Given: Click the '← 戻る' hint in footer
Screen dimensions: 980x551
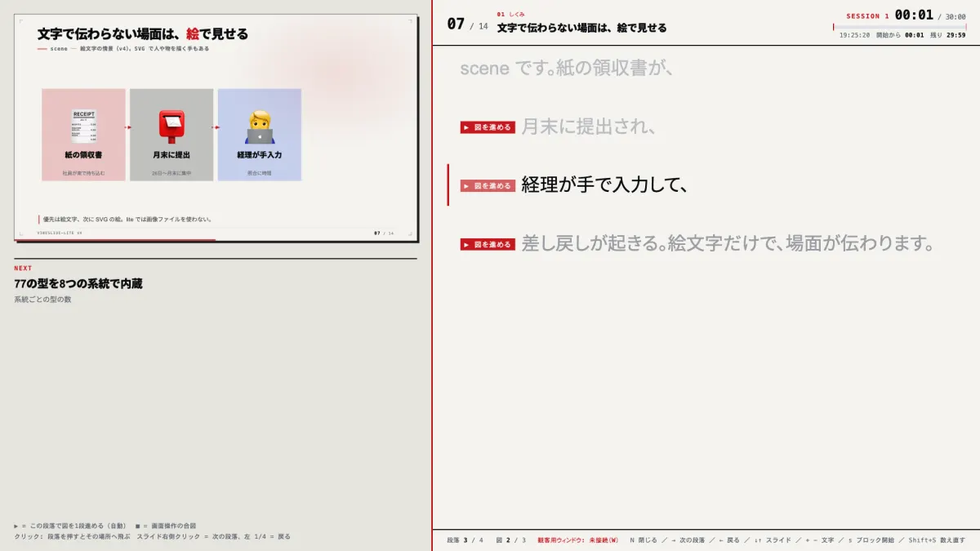Looking at the screenshot, I should point(729,540).
